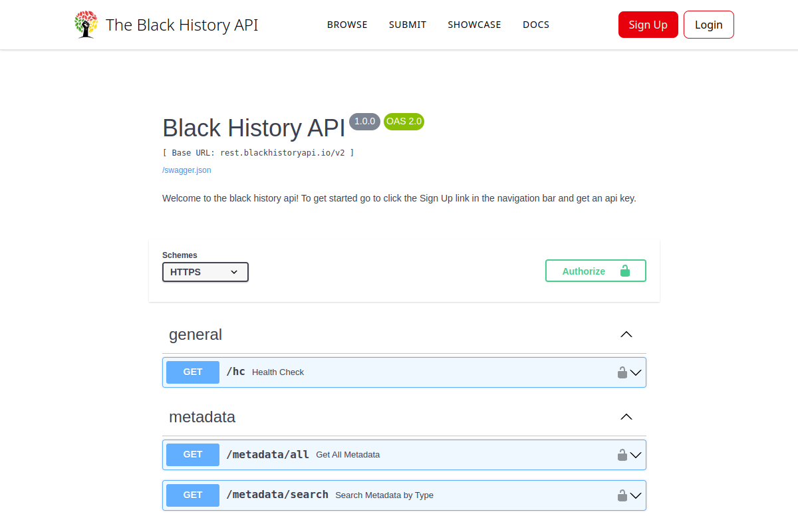Click the Schemes label
The width and height of the screenshot is (798, 532).
(180, 255)
